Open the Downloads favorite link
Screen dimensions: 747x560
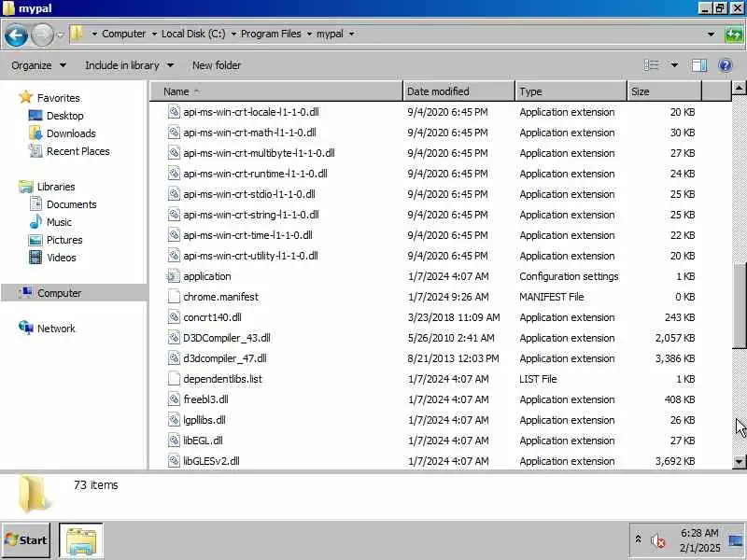[71, 133]
